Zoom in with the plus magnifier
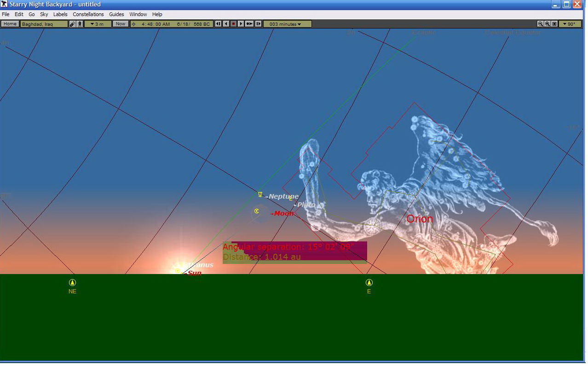Screen dimensions: 588x366 tap(548, 24)
